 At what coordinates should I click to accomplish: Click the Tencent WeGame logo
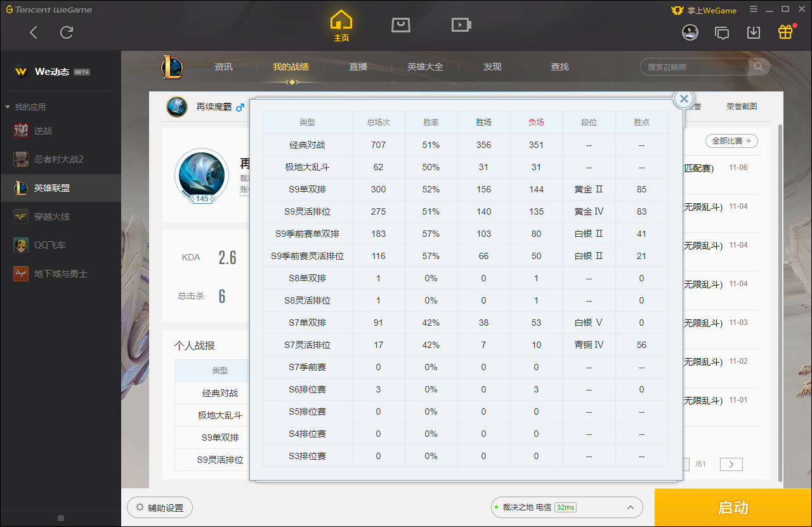49,10
